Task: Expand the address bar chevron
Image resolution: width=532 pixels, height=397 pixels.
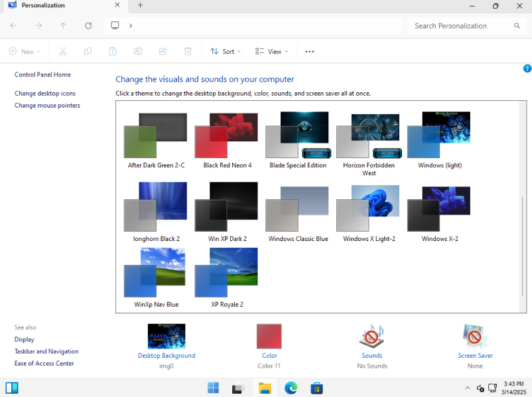Action: click(131, 25)
